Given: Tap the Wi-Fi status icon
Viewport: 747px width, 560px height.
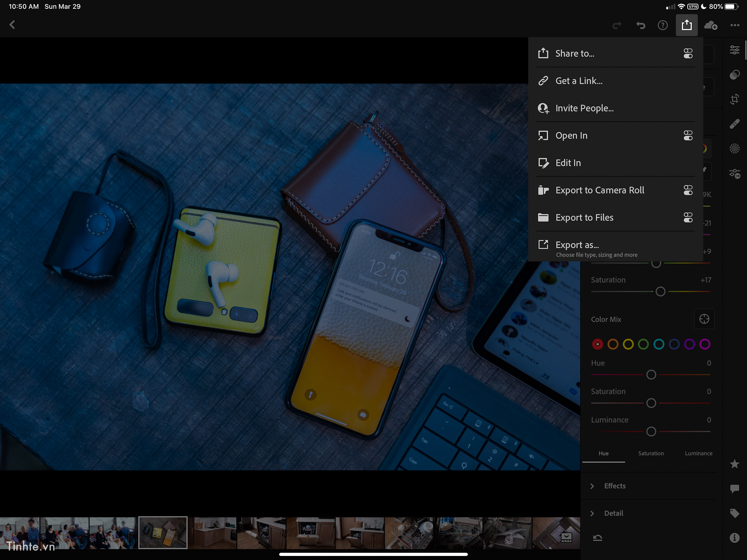Looking at the screenshot, I should (681, 7).
